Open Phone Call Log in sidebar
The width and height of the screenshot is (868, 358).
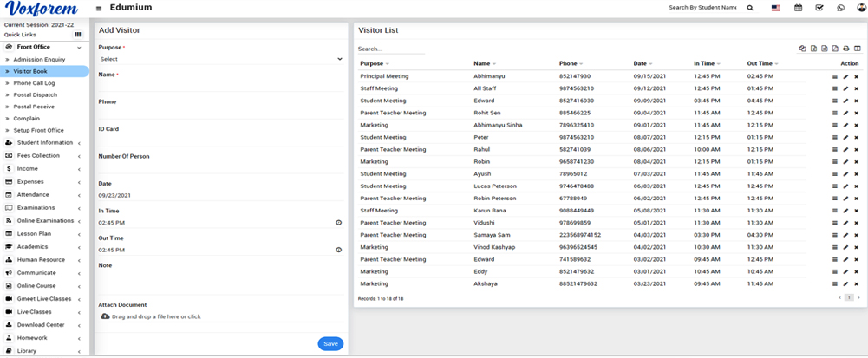[x=36, y=83]
